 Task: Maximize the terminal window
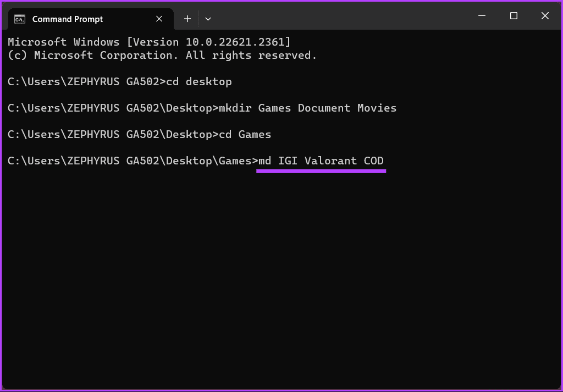(x=514, y=16)
